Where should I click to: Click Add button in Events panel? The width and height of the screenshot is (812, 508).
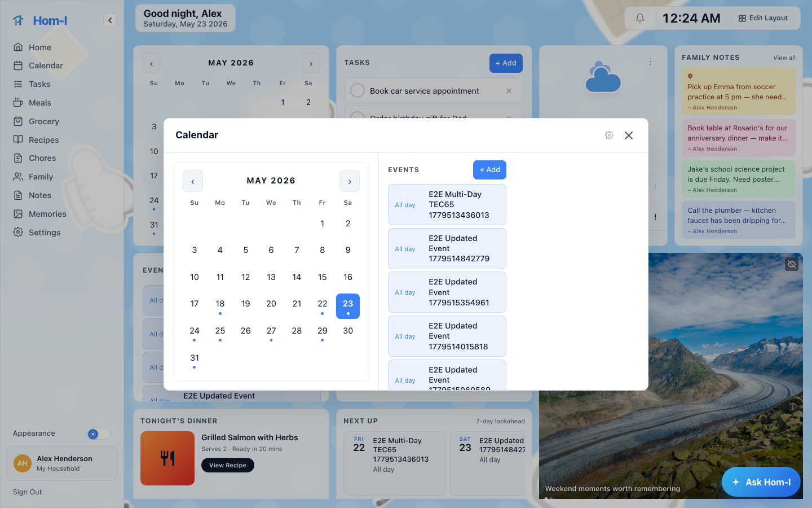pyautogui.click(x=489, y=170)
